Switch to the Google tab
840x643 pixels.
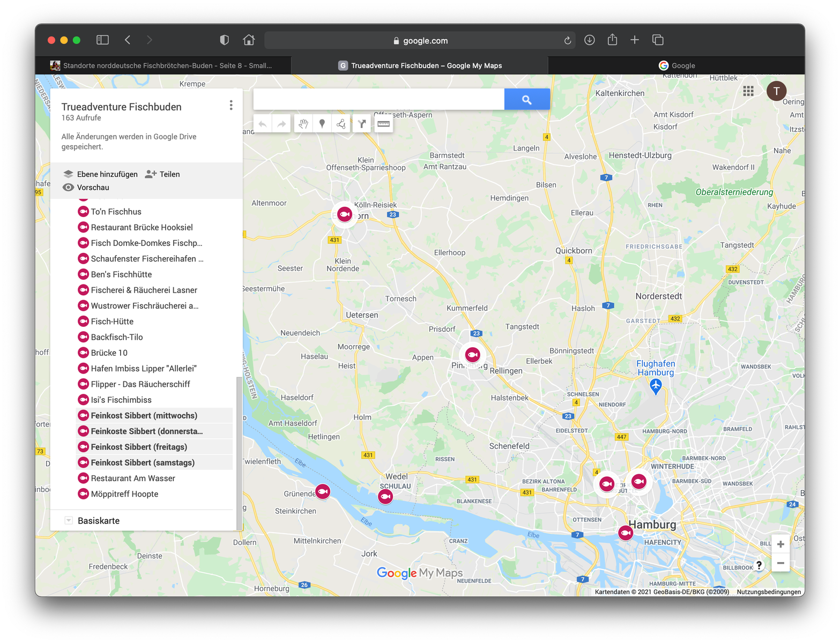pos(677,65)
